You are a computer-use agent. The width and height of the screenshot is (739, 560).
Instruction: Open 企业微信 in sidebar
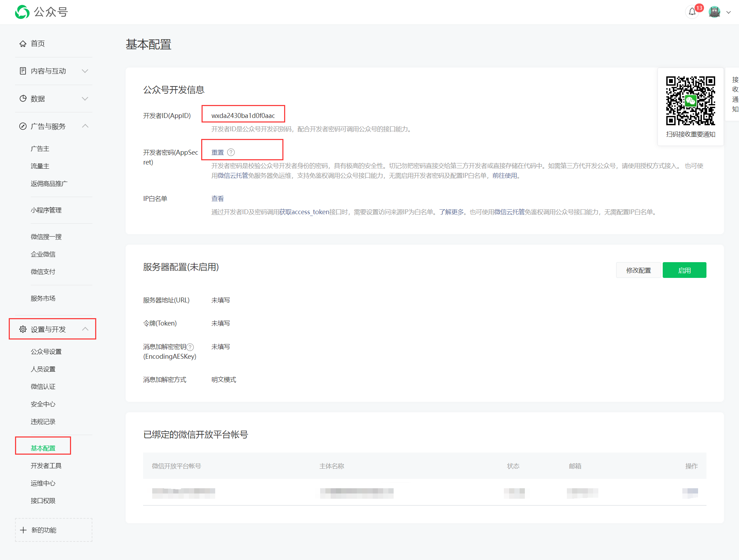(x=43, y=254)
